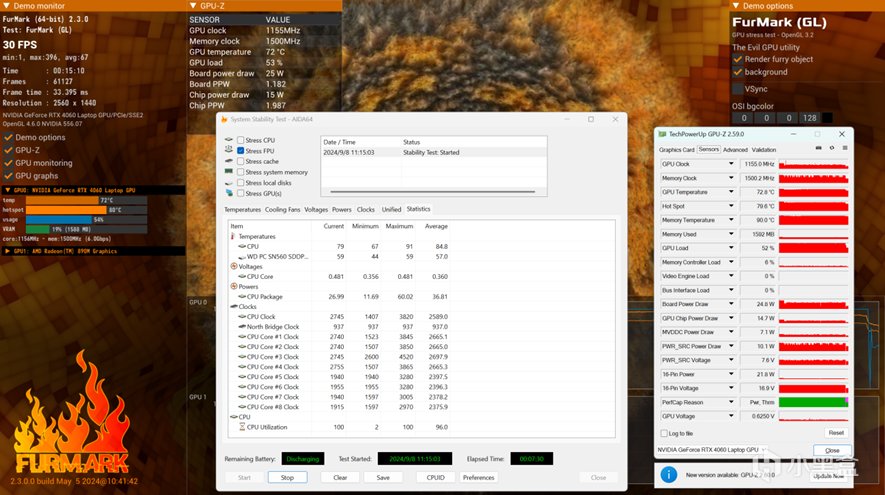
Task: Click the blue info icon in update notice
Action: [x=668, y=475]
